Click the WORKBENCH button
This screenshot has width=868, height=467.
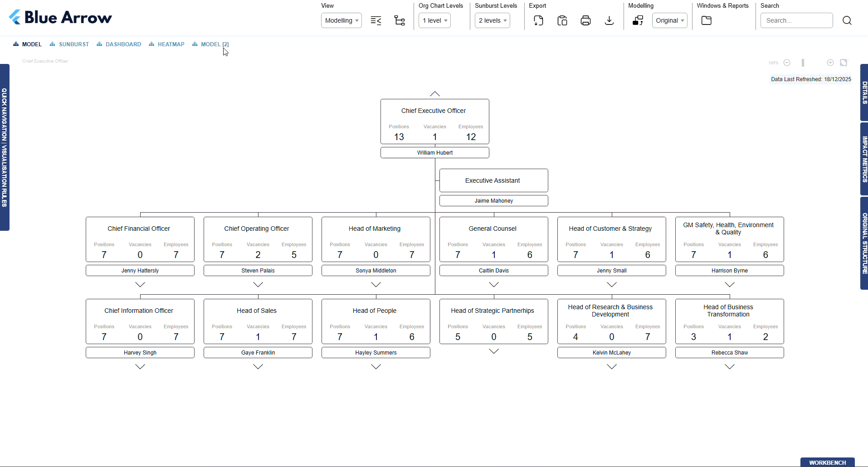click(828, 463)
